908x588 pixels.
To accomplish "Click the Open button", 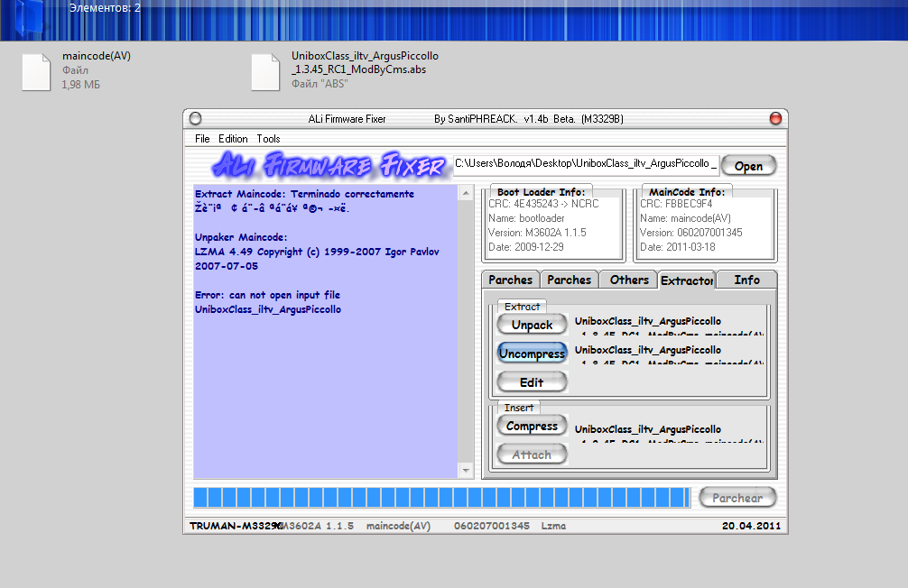I will pyautogui.click(x=749, y=166).
